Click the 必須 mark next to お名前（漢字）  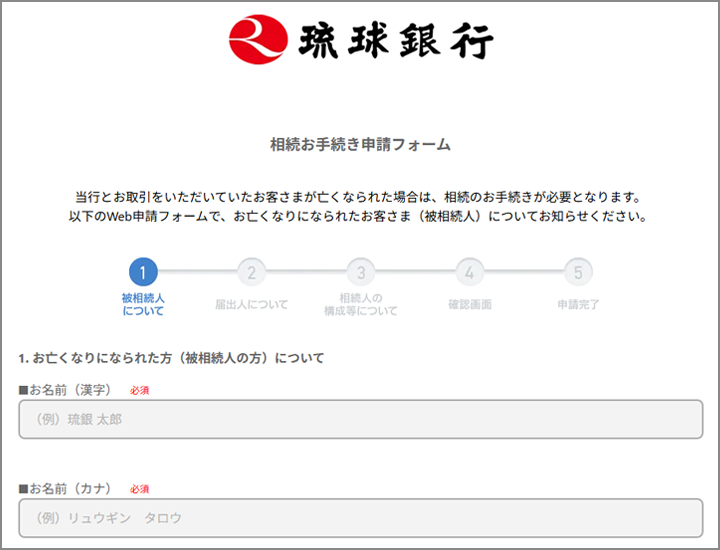click(140, 391)
